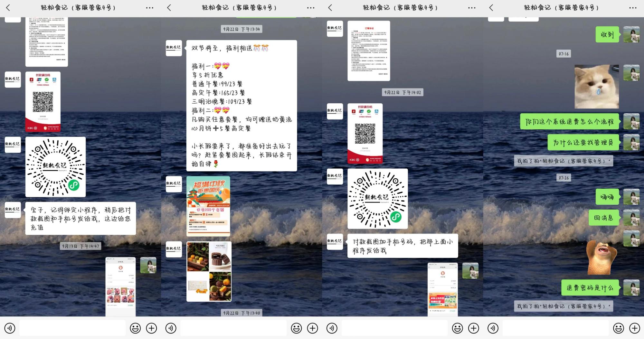Tap 轻松食记 avatar beside 订餐协议 document

point(335,29)
